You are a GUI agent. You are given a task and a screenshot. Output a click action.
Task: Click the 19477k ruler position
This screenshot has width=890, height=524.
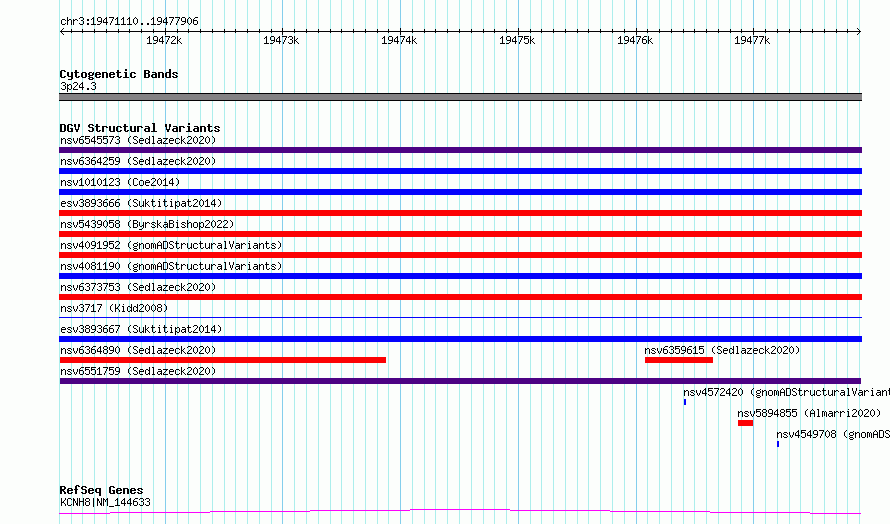(x=752, y=40)
